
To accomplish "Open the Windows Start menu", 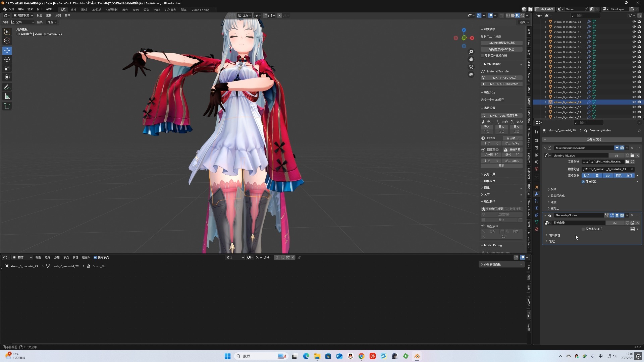I will pyautogui.click(x=227, y=356).
